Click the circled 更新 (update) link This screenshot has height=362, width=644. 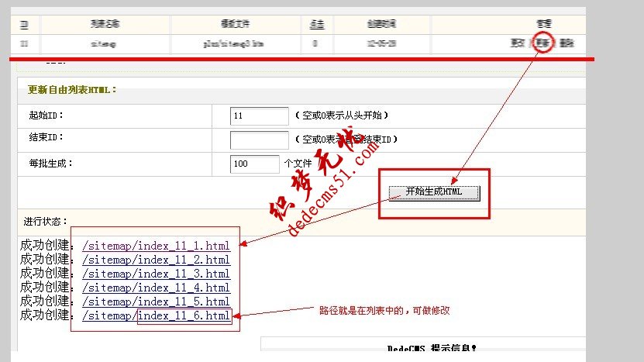(x=542, y=43)
